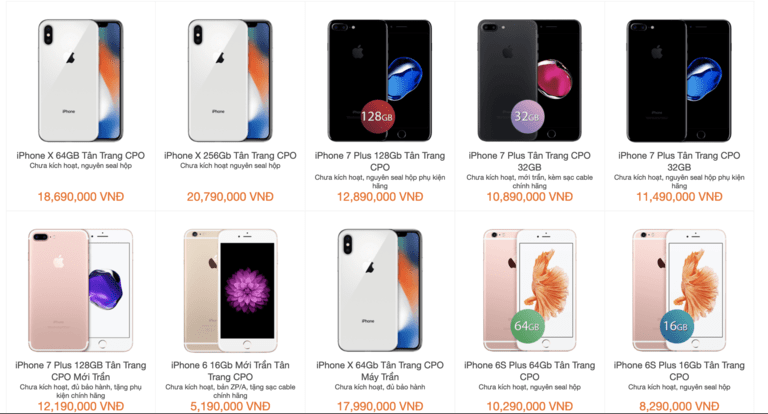Click the green 64GB badge on the iPhone 6S Plus
Viewport: 768px width, 414px height.
coord(527,326)
